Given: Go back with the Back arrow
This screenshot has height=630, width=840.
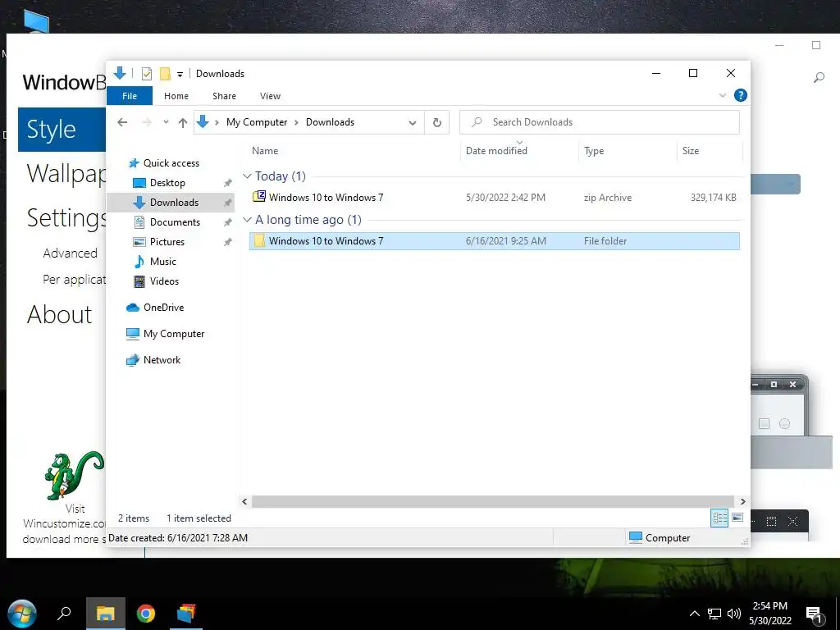Looking at the screenshot, I should pos(122,122).
